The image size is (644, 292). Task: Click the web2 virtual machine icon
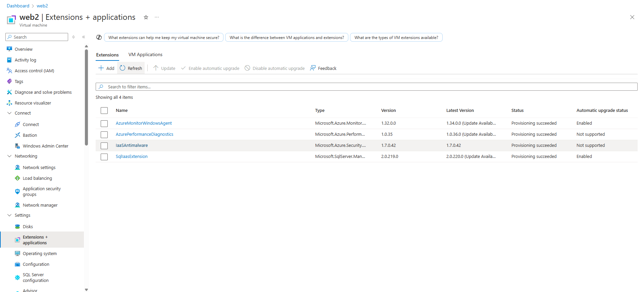click(x=11, y=20)
